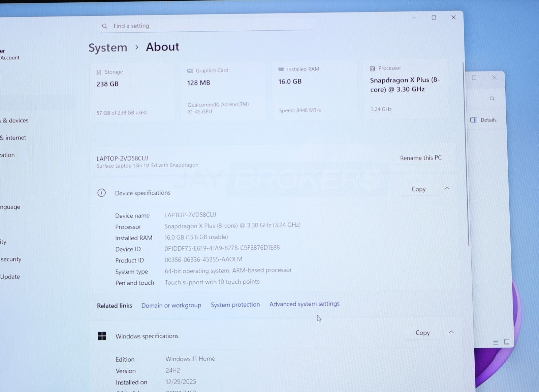Go back to System in breadcrumb
The height and width of the screenshot is (392, 539).
pyautogui.click(x=108, y=48)
